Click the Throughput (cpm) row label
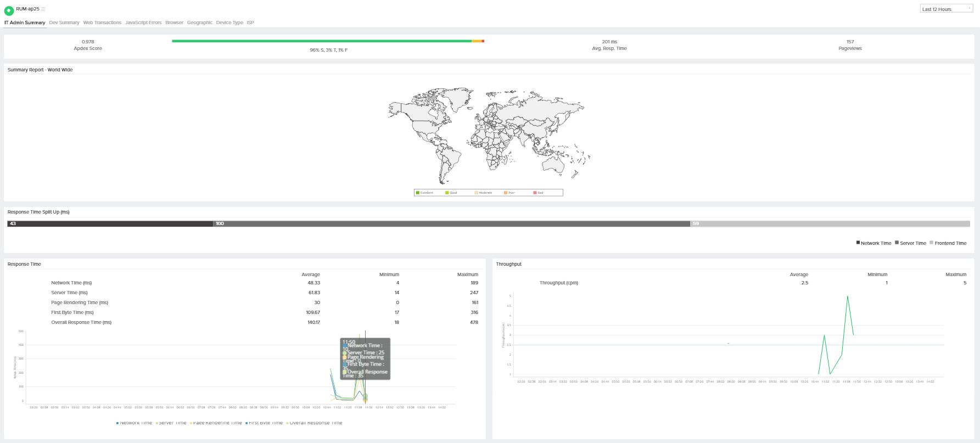Viewport: 980px width, 443px height. coord(558,283)
